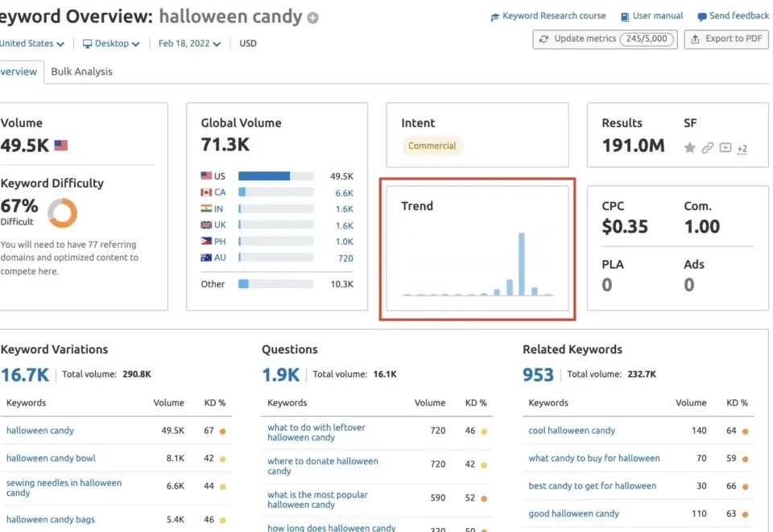Open what is the most popular halloween candy
The width and height of the screenshot is (773, 532).
pyautogui.click(x=317, y=499)
